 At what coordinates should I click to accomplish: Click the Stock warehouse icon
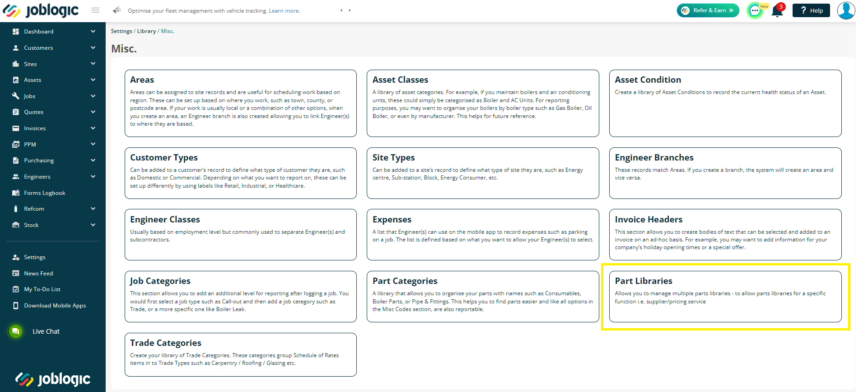click(16, 225)
